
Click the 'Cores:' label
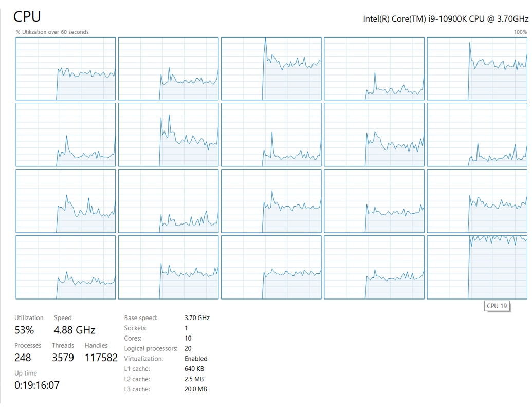133,338
